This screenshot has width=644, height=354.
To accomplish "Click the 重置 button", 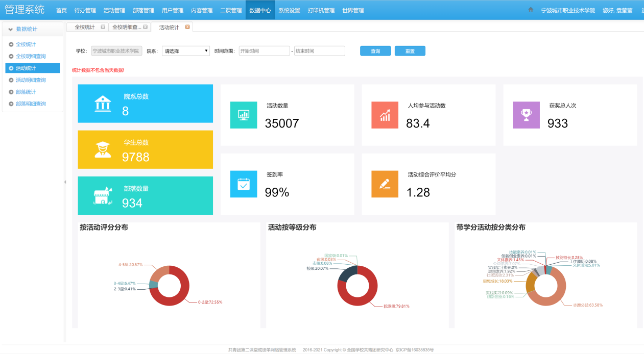I will click(x=410, y=51).
